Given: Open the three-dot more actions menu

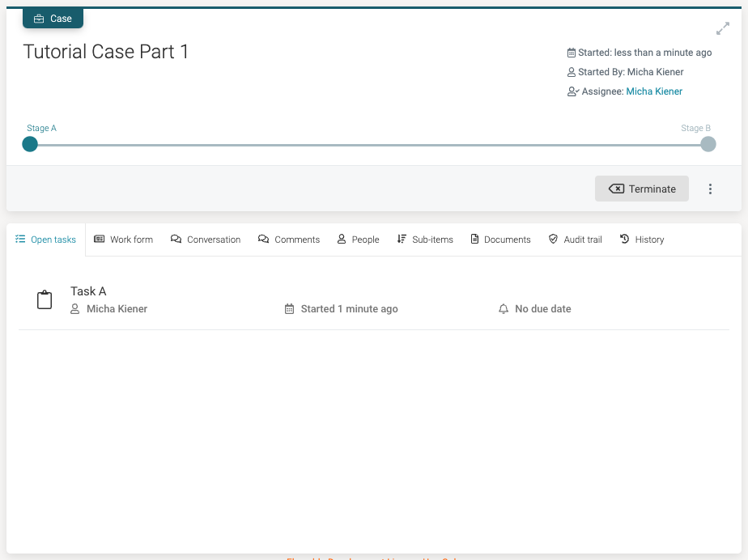Looking at the screenshot, I should pyautogui.click(x=710, y=189).
